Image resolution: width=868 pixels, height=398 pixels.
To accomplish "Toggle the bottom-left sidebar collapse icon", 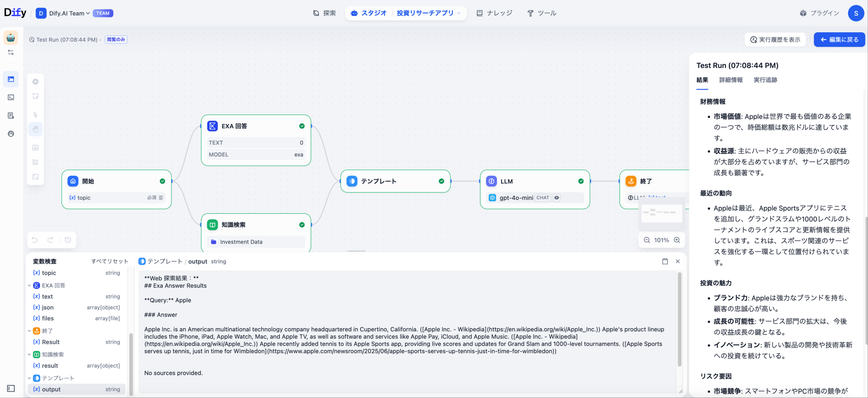I will [x=11, y=388].
